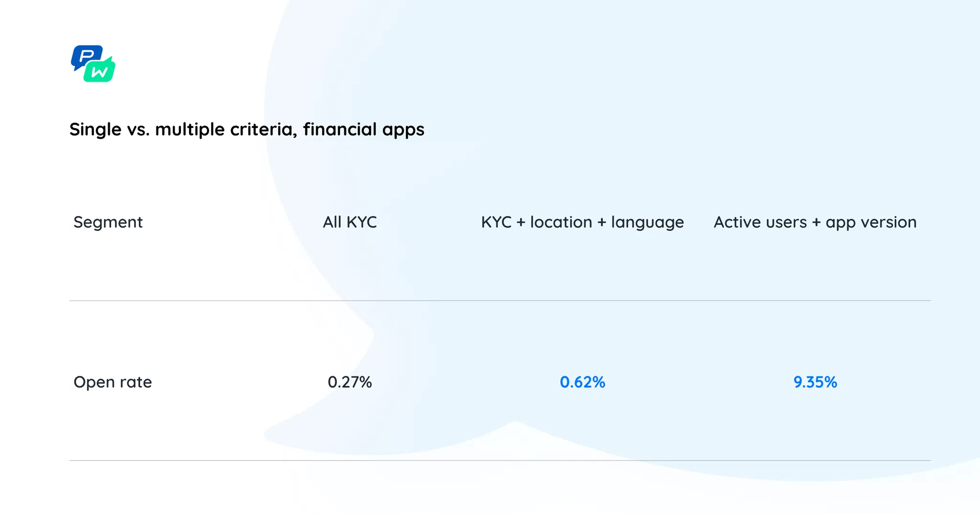Viewport: 980px width, 514px height.
Task: Click 'financial apps' in the title
Action: pyautogui.click(x=364, y=130)
